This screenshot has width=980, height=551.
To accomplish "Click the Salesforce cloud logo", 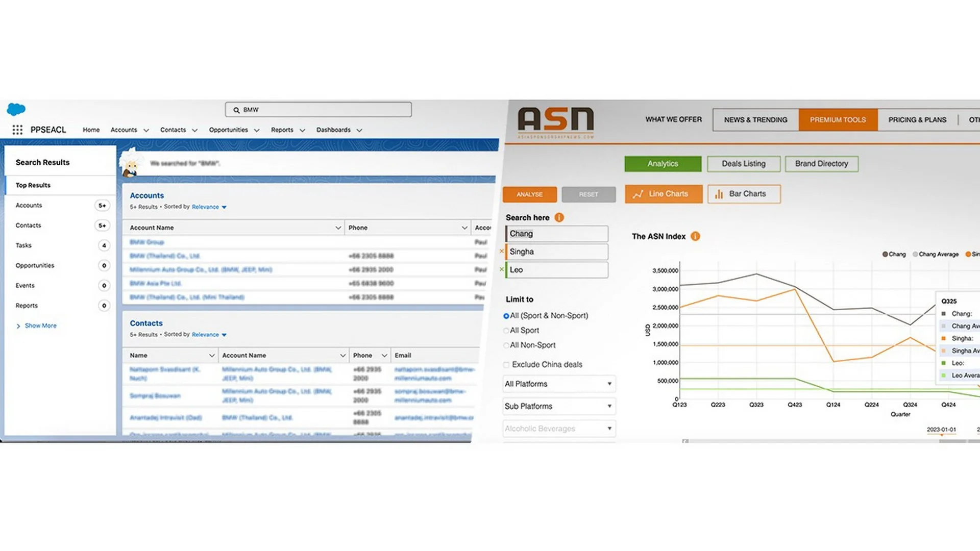I will point(16,109).
